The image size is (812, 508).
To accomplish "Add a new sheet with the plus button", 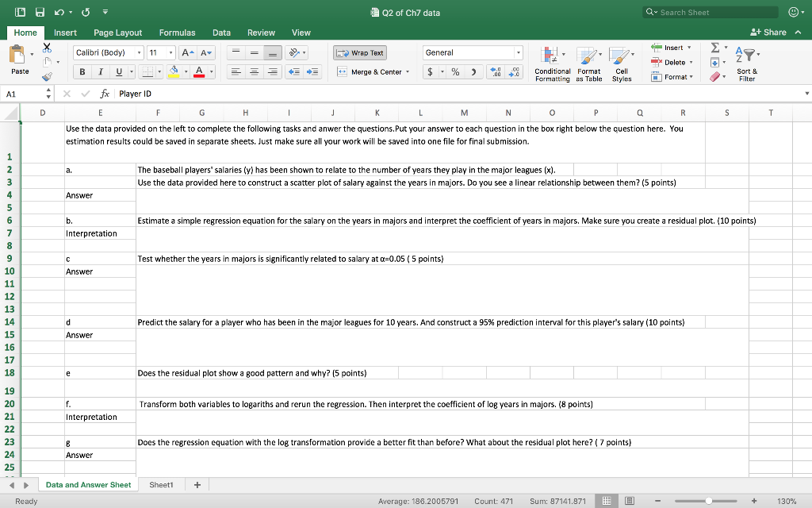I will 196,483.
